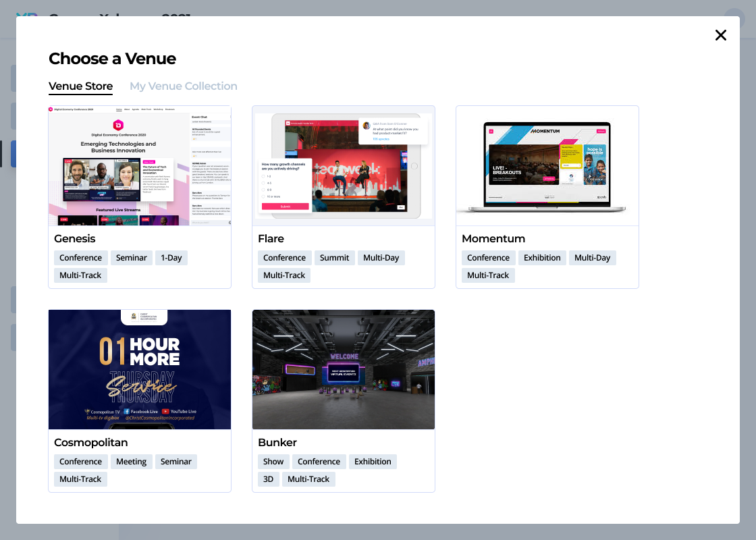
Task: Click the Exhibition tag under Bunker
Action: pyautogui.click(x=373, y=461)
